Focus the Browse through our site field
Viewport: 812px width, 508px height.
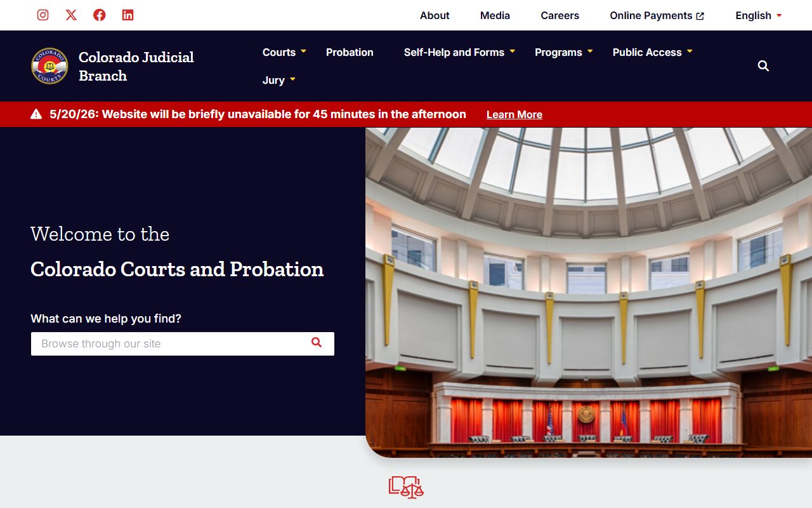[x=183, y=344]
